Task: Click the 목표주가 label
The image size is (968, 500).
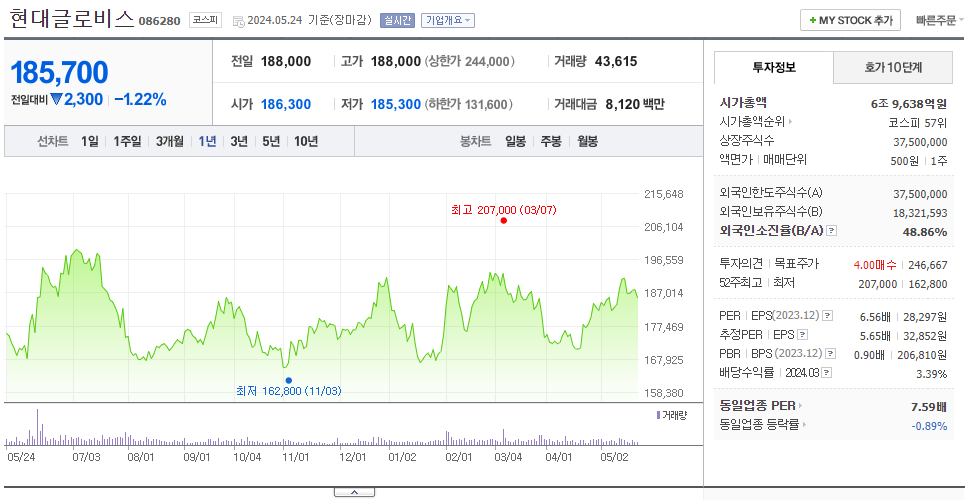Action: click(x=796, y=264)
